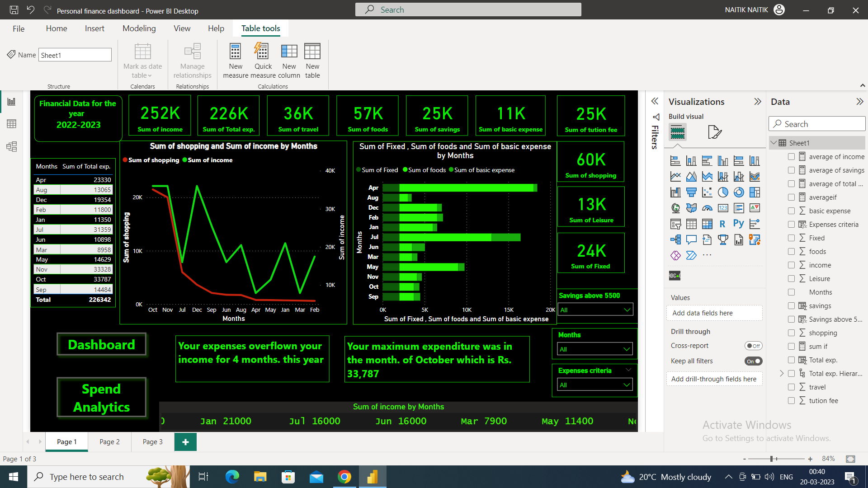Open Page 2 of the report
The width and height of the screenshot is (868, 488).
coord(109,441)
